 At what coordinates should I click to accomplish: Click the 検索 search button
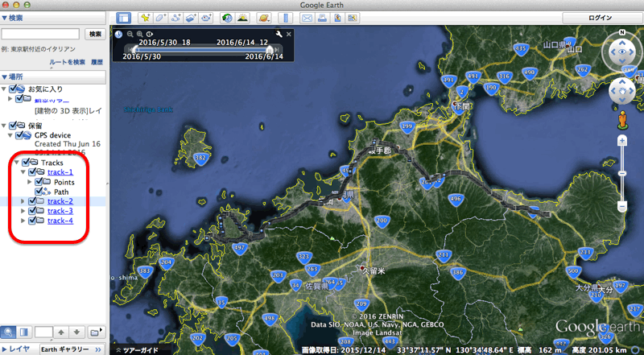point(95,34)
